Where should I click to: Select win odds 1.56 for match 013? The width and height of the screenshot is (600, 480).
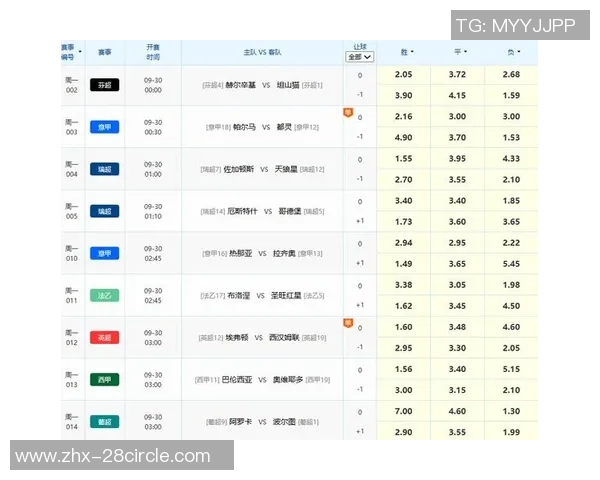click(x=404, y=369)
